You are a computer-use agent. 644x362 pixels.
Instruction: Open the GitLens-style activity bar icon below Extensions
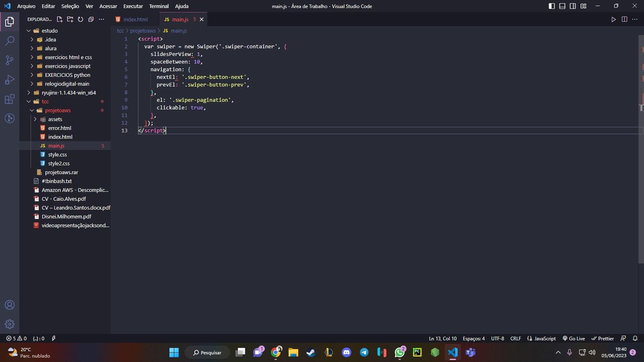10,118
